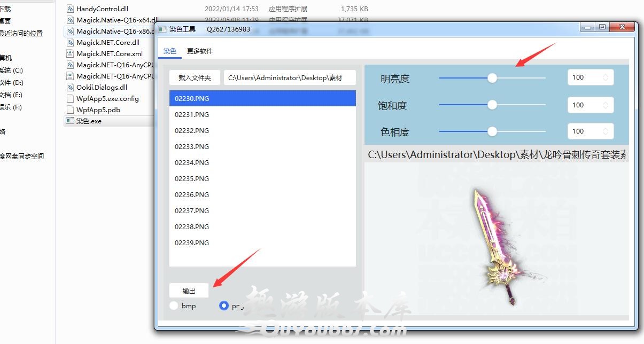Adjust the 饱和度 value spinner arrows
The width and height of the screenshot is (644, 344).
click(606, 105)
